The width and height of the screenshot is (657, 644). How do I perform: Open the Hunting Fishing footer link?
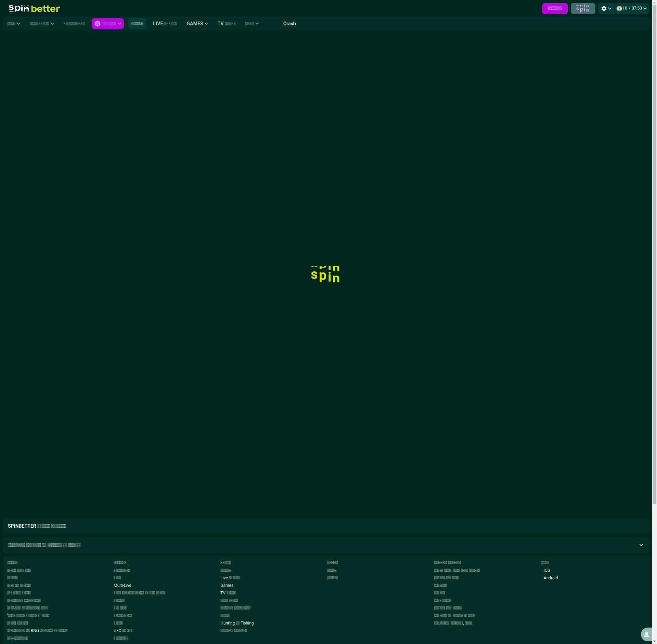click(237, 623)
